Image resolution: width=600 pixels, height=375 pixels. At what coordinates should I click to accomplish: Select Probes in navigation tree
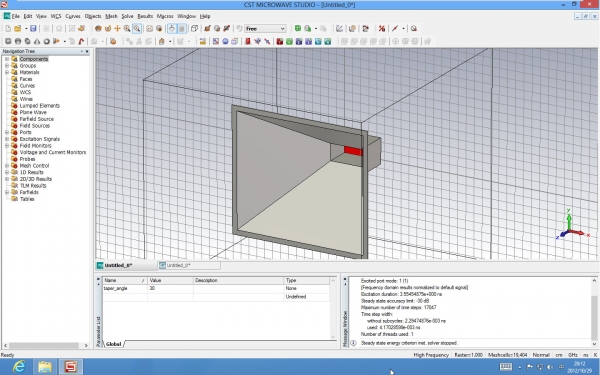(x=27, y=159)
